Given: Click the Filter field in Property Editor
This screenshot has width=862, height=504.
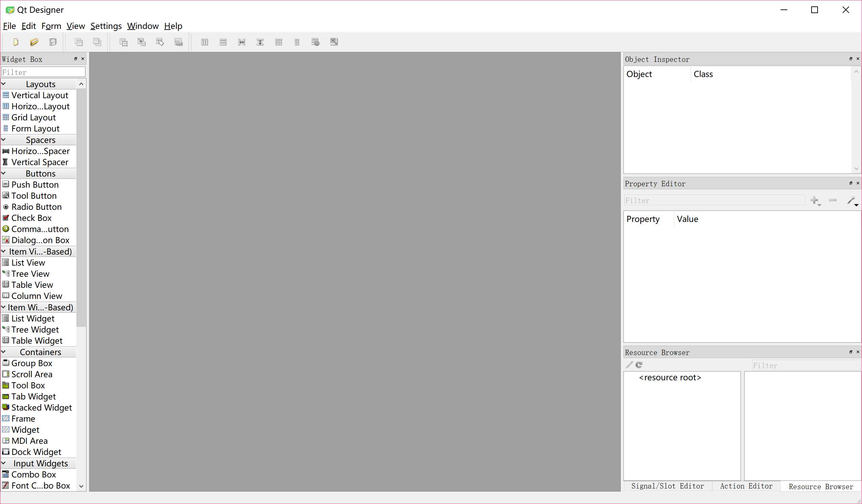Looking at the screenshot, I should pyautogui.click(x=714, y=200).
